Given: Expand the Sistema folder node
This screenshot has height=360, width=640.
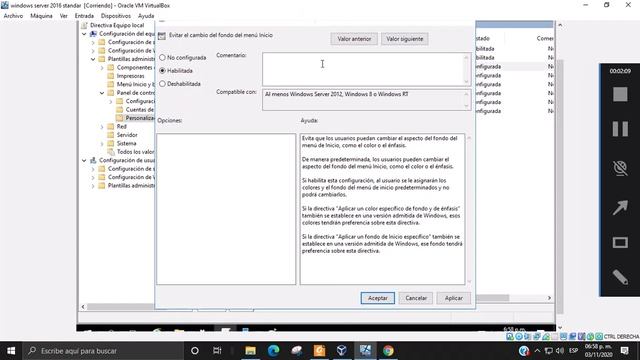Looking at the screenshot, I should tap(102, 144).
